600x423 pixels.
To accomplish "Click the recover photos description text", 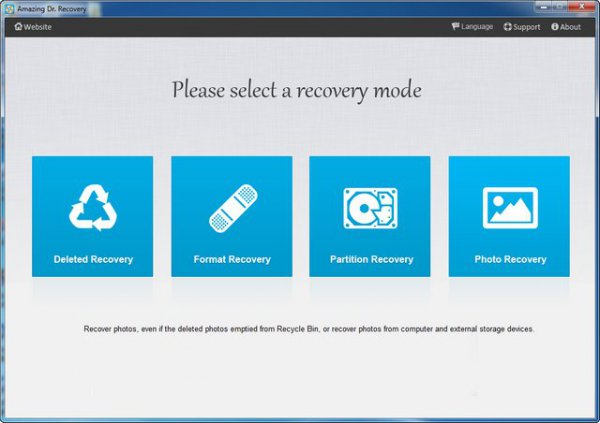I will [309, 329].
